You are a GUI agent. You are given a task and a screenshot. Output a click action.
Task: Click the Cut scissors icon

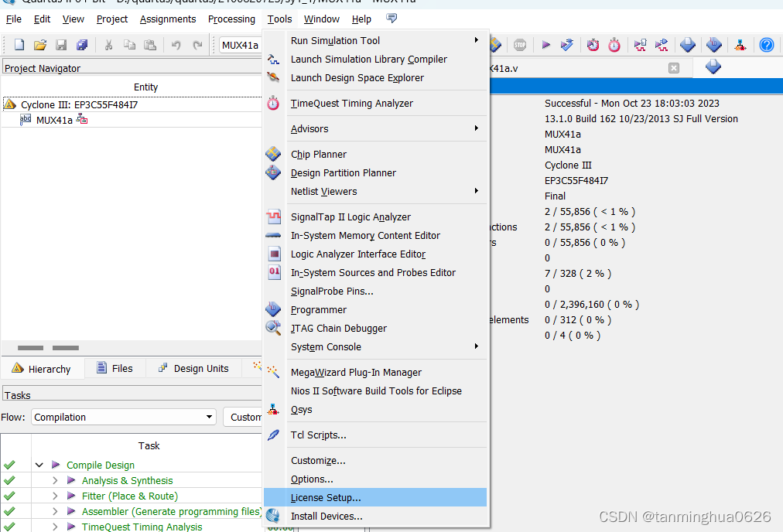pyautogui.click(x=108, y=45)
